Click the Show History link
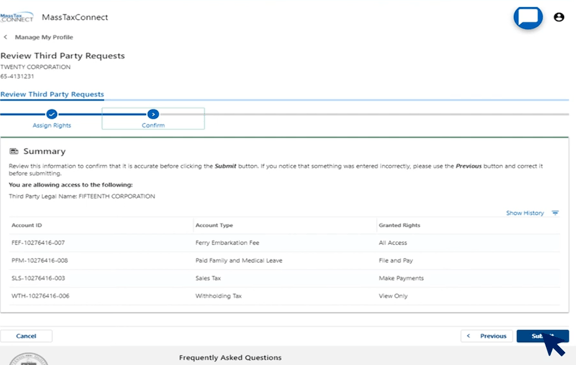 coord(525,213)
